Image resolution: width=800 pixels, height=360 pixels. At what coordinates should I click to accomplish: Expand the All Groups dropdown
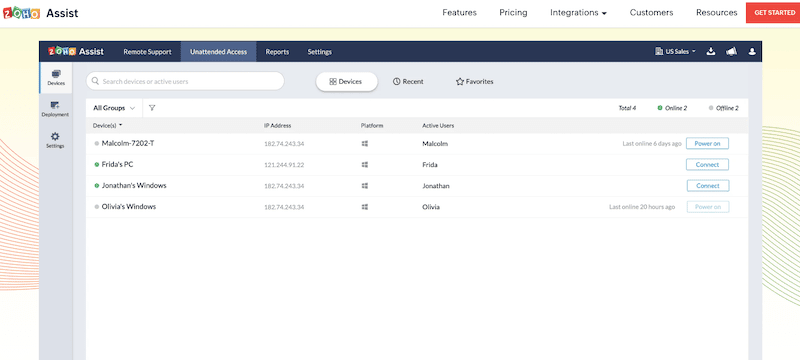tap(114, 108)
